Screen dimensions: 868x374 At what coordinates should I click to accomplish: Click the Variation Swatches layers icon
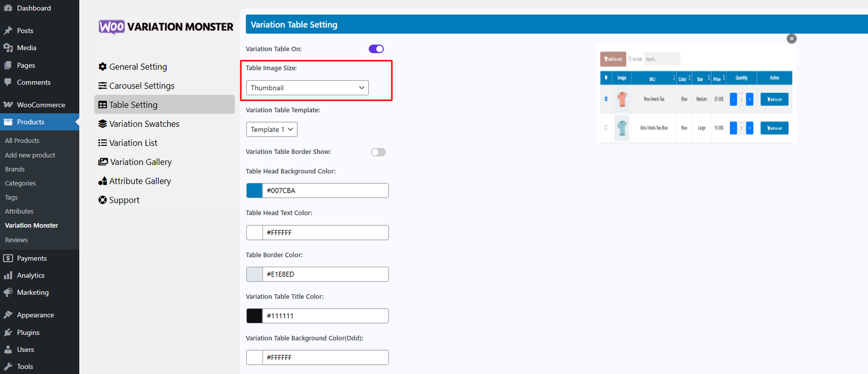click(x=103, y=124)
